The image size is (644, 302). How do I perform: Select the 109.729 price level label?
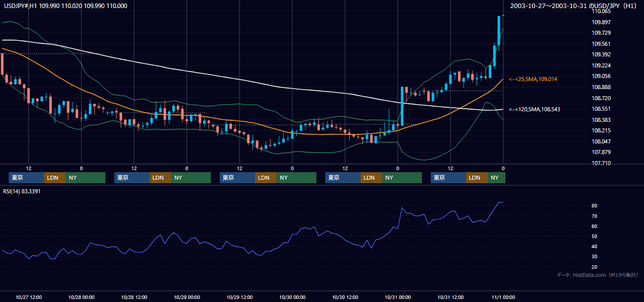[601, 33]
